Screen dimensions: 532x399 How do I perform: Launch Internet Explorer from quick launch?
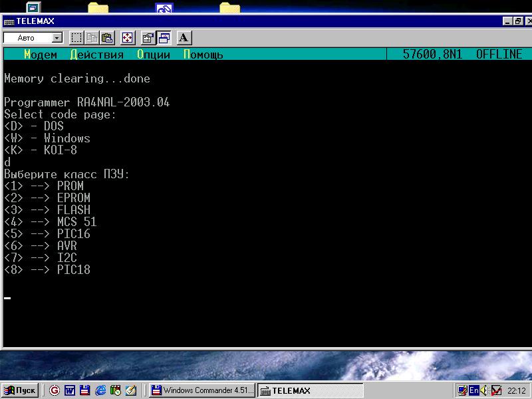pyautogui.click(x=100, y=391)
